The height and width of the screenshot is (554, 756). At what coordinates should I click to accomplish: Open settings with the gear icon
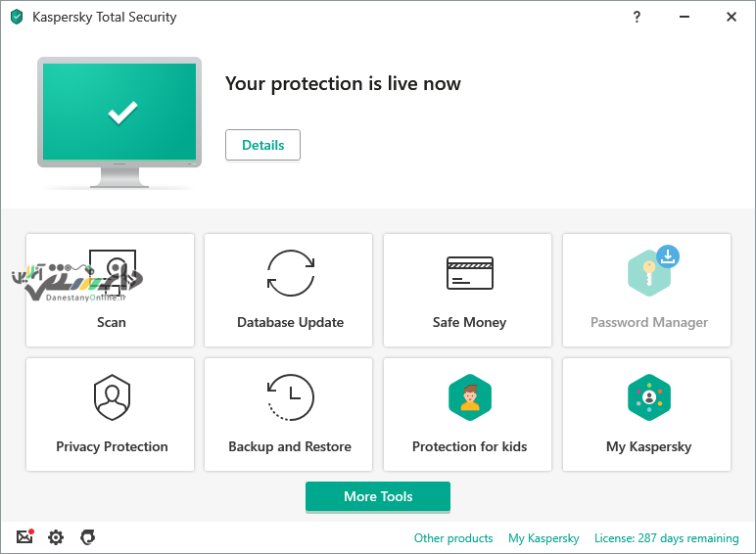56,537
